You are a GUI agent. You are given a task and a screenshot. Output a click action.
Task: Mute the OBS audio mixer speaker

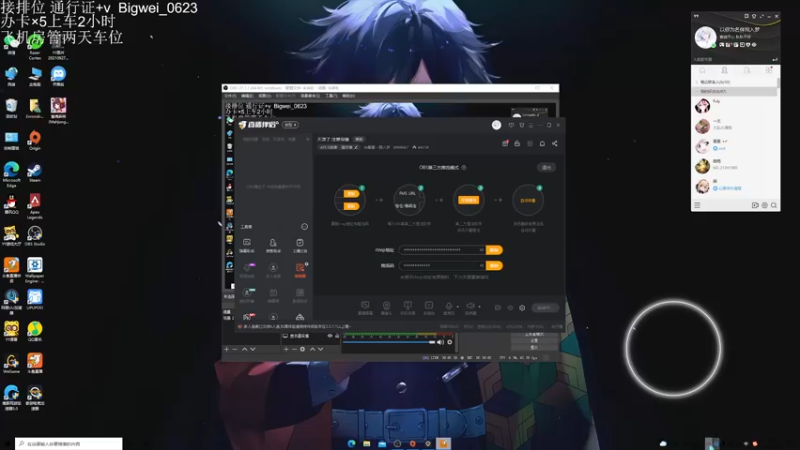pyautogui.click(x=440, y=342)
